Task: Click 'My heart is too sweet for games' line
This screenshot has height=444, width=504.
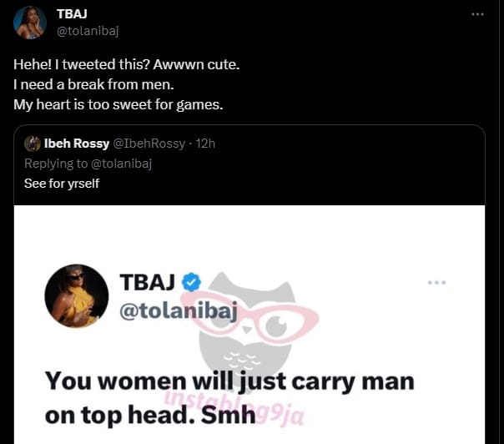Action: [118, 105]
